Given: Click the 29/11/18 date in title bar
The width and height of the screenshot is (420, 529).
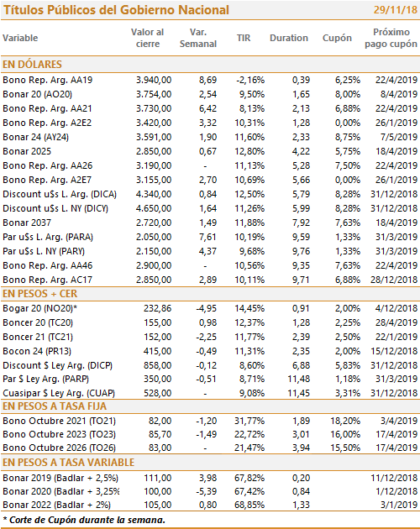Looking at the screenshot, I should (396, 10).
